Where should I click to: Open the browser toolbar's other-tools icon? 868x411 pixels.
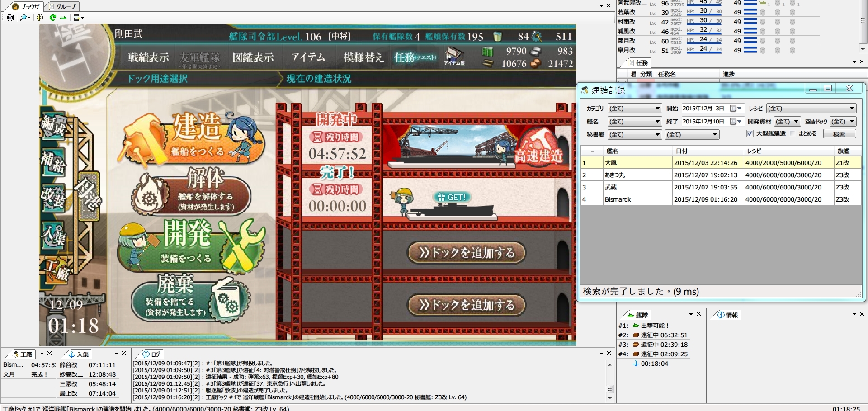tap(76, 18)
